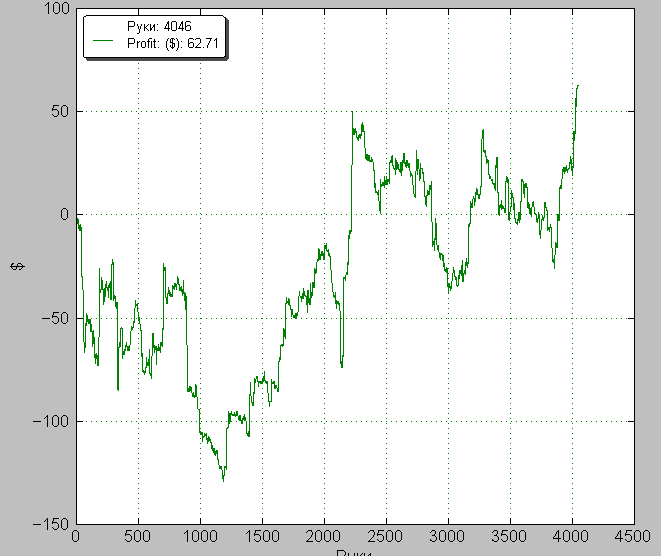The image size is (661, 556).
Task: Click the $ y-axis title
Action: click(18, 266)
